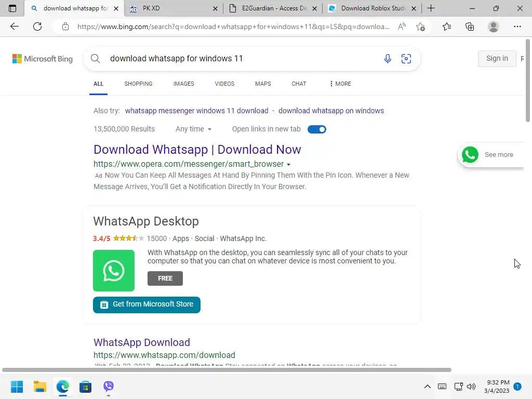Open the taskbar clock and date
The image size is (532, 399).
tap(497, 387)
